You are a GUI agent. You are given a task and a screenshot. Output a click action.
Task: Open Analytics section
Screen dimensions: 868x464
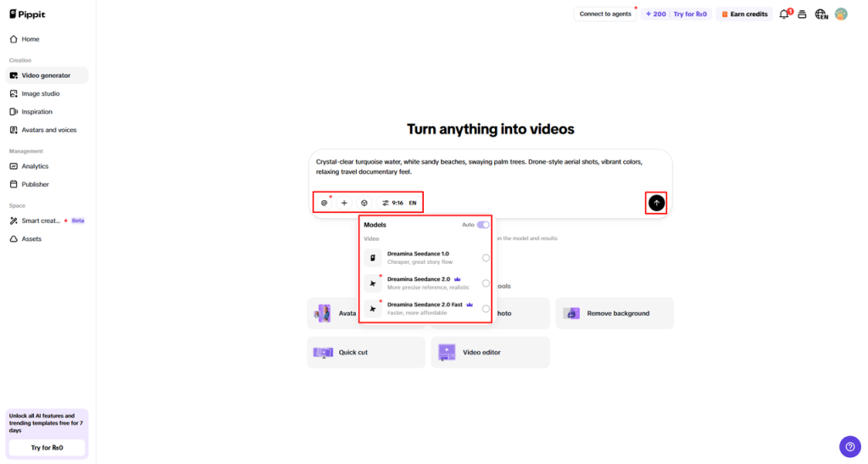tap(47, 166)
